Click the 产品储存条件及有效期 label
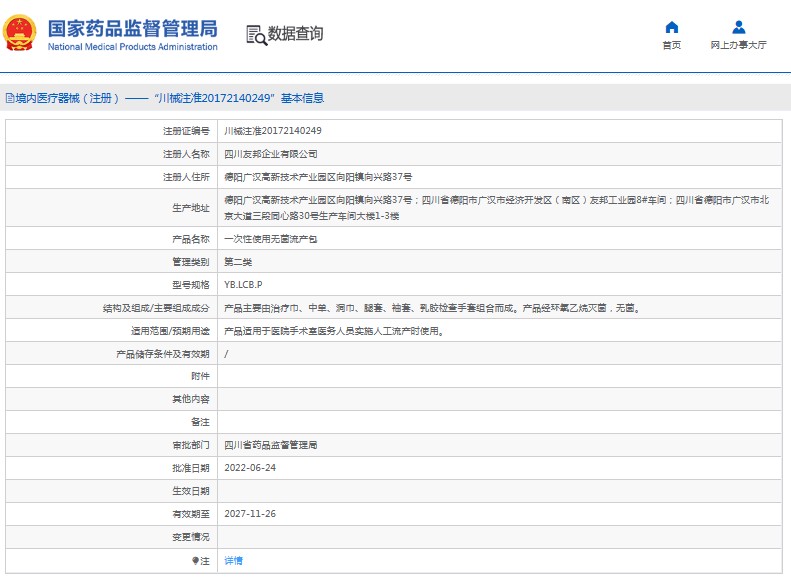The image size is (791, 580). (163, 354)
